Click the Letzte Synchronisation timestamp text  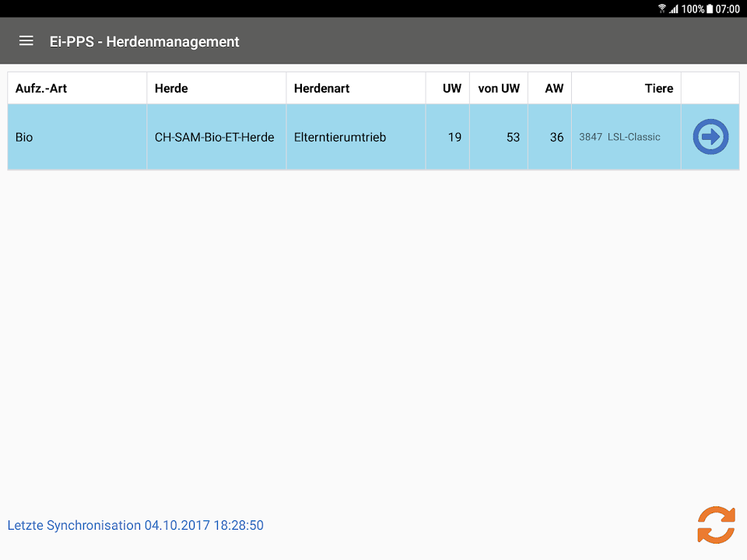tap(135, 525)
